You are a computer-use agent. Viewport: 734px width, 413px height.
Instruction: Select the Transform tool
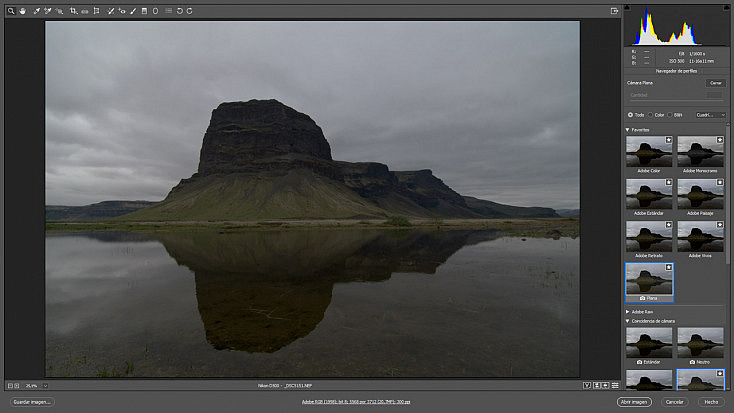96,11
